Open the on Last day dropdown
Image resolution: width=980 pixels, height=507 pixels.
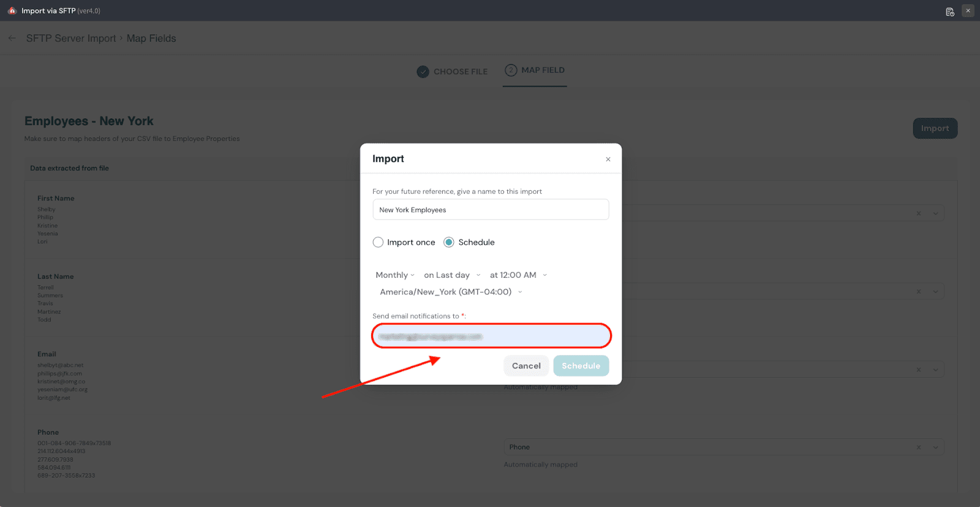pos(452,275)
